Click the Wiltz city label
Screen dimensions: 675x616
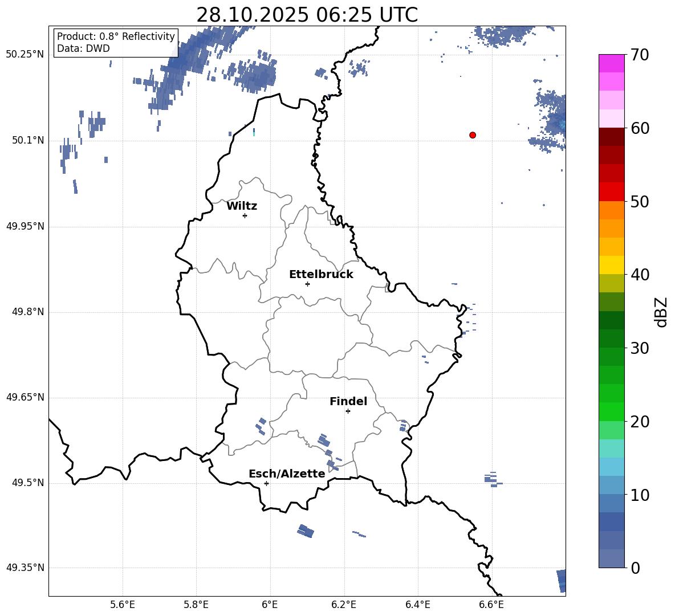242,206
